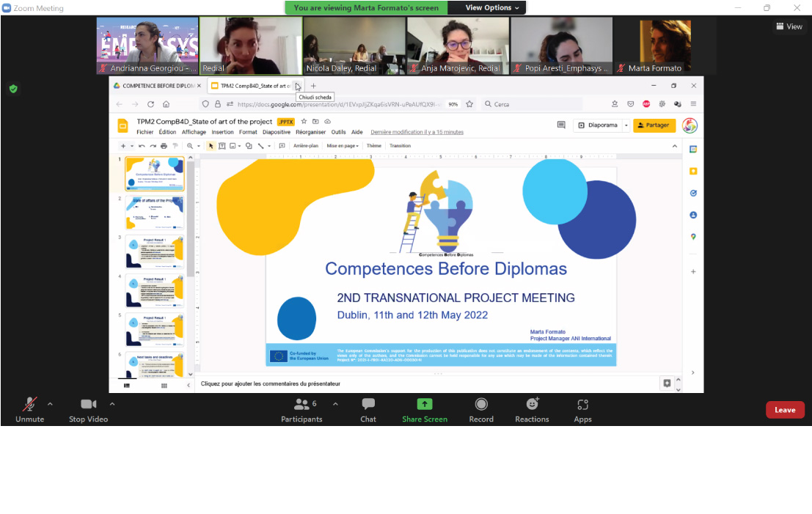Click the speaker notes field
The height and width of the screenshot is (514, 812).
click(427, 383)
